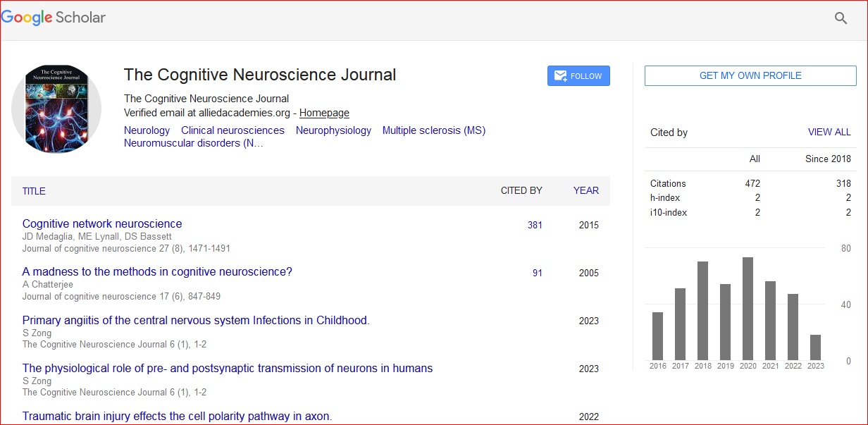Sort publications by Year column
The width and height of the screenshot is (868, 425).
click(x=585, y=190)
